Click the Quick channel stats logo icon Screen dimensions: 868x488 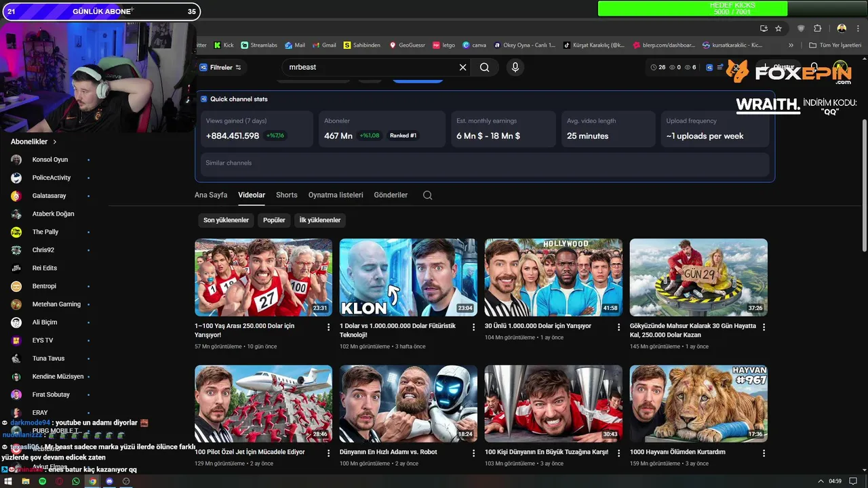coord(203,99)
